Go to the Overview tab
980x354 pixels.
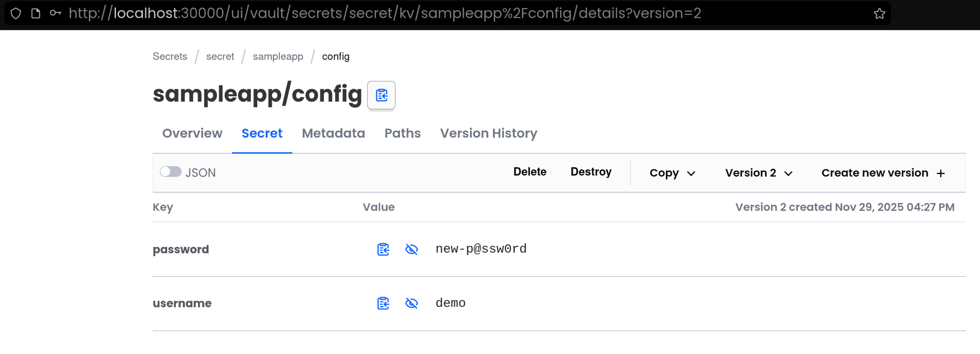[x=192, y=133]
